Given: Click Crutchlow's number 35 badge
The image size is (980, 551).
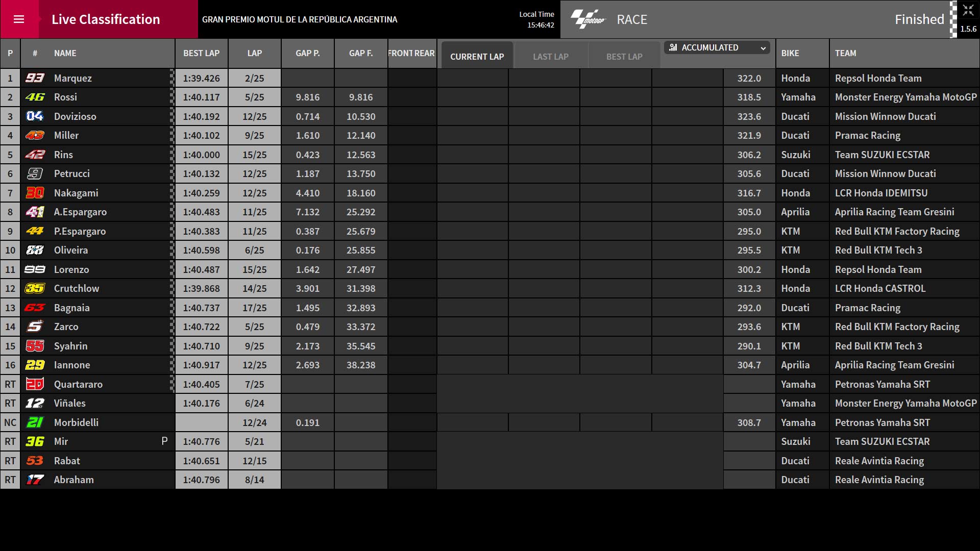Looking at the screenshot, I should pos(35,288).
